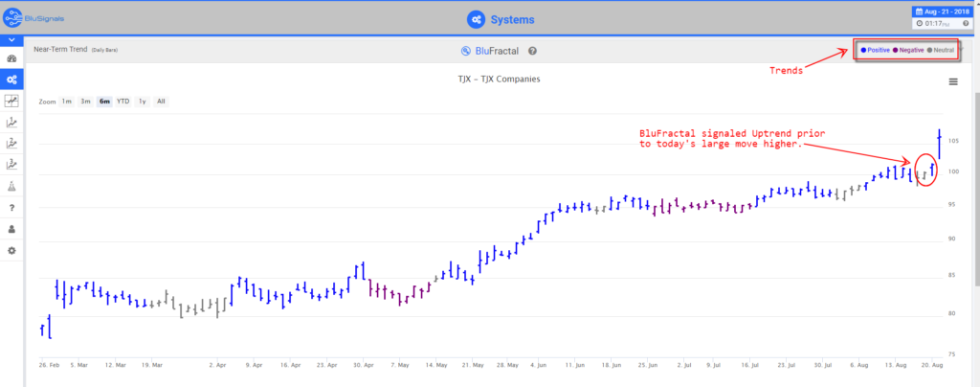Click the BluSignals logo
The image size is (980, 387).
pyautogui.click(x=33, y=17)
